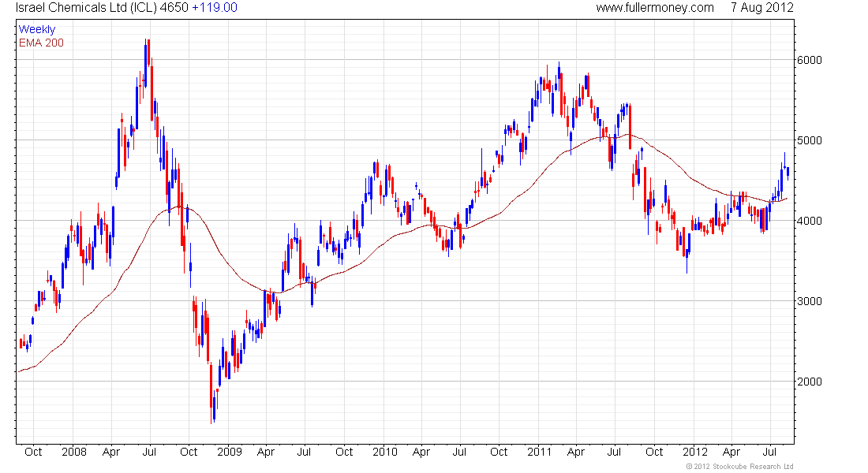Viewport: 868px width, 473px height.
Task: Click the +119.00 price change value
Action: pyautogui.click(x=214, y=8)
